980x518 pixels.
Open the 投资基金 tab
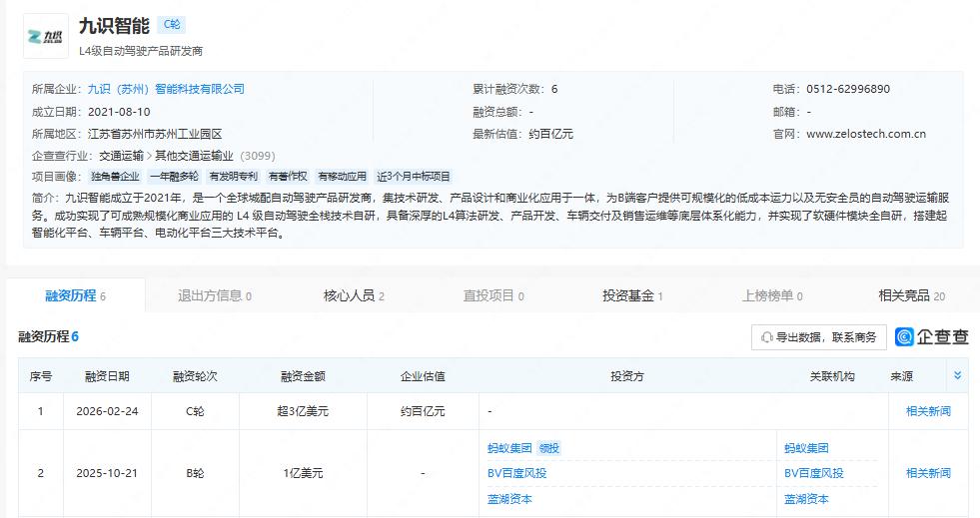click(x=632, y=295)
